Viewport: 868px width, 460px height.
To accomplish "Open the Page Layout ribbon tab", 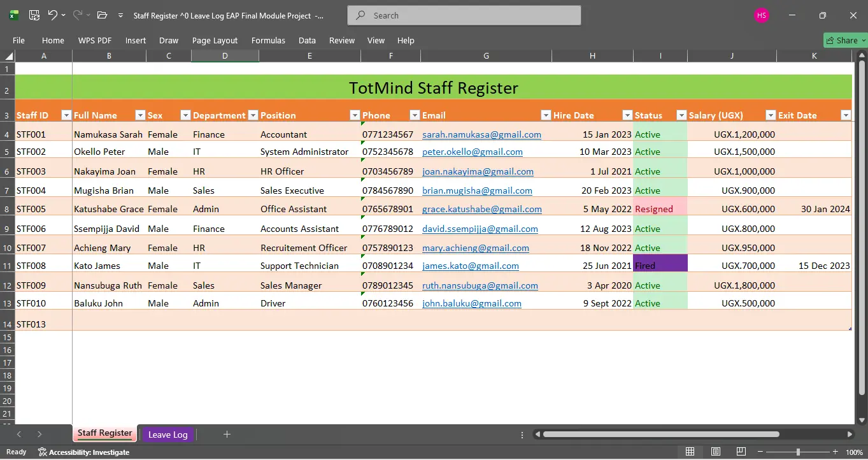I will (215, 40).
